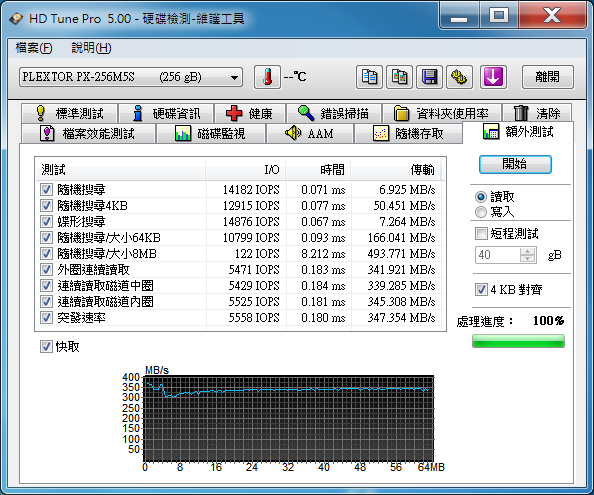Open the 錯誤掃描 magnifier tab
The width and height of the screenshot is (594, 495).
pos(333,113)
